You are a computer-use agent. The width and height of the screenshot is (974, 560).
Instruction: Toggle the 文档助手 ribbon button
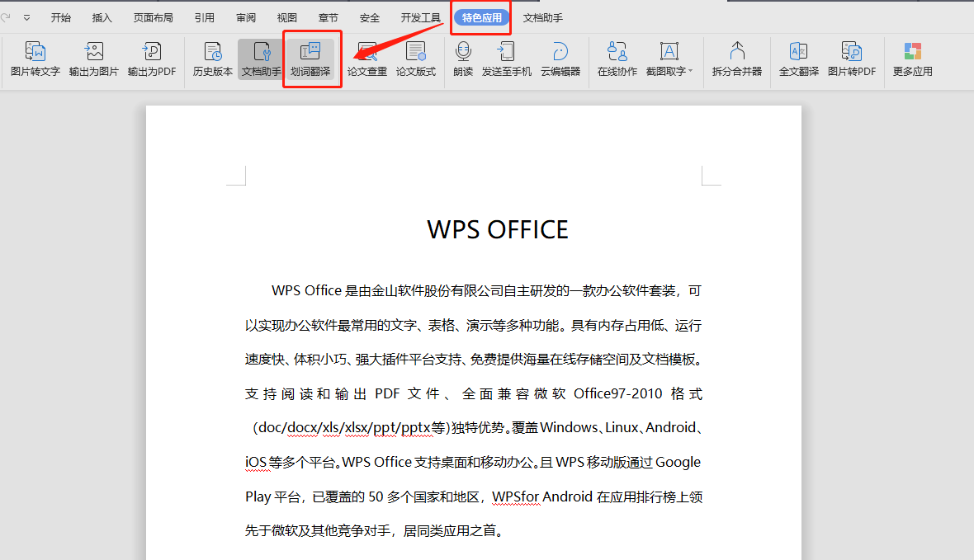(x=261, y=59)
